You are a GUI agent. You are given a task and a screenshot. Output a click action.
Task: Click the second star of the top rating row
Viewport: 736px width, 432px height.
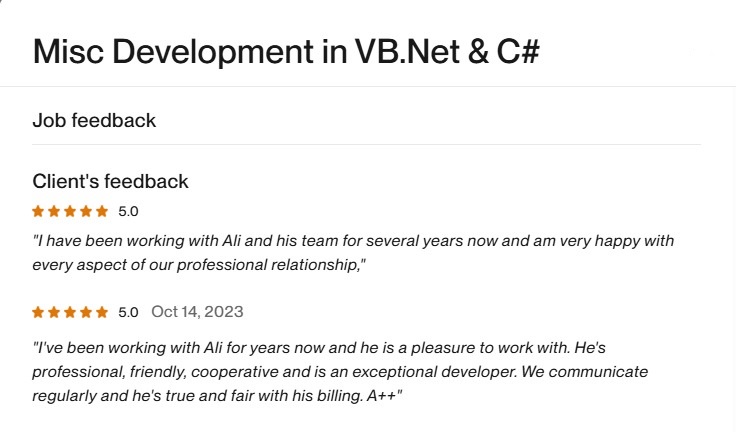(x=54, y=211)
